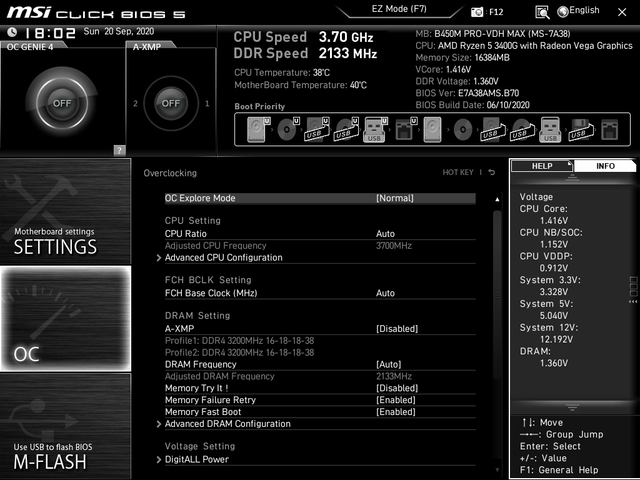Toggle the OC GENIE 4 OFF button

pos(62,103)
